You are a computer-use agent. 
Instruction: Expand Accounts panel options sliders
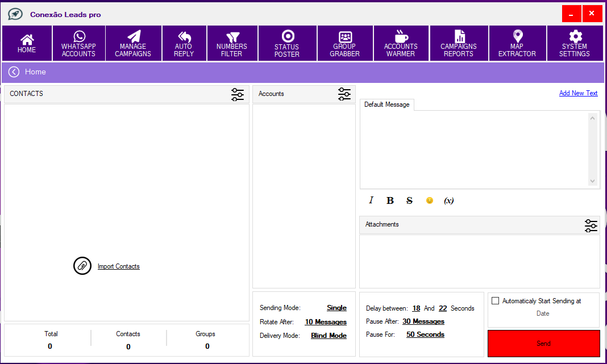[x=344, y=94]
